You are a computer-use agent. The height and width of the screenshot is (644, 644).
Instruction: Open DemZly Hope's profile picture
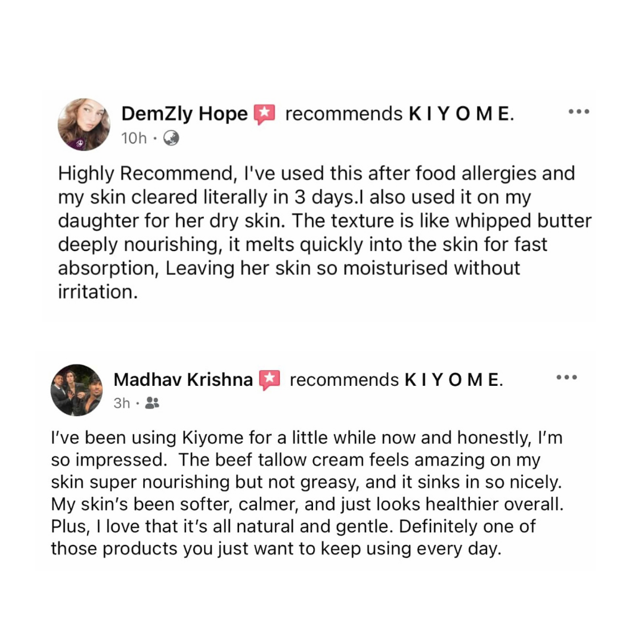click(84, 125)
